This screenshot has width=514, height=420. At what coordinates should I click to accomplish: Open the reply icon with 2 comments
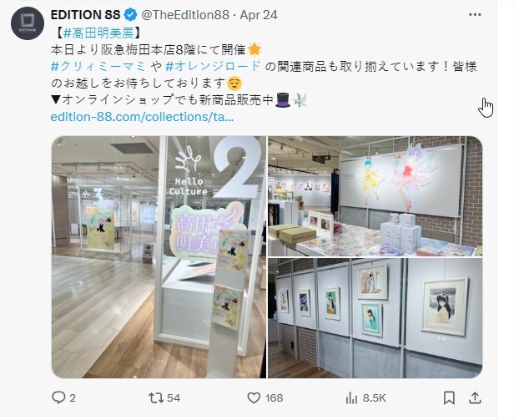[58, 397]
